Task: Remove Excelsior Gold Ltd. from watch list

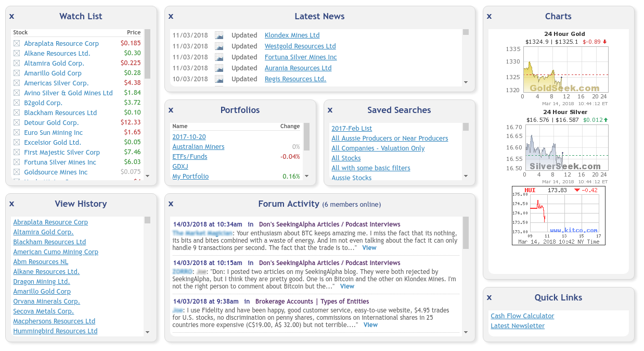Action: pos(17,143)
